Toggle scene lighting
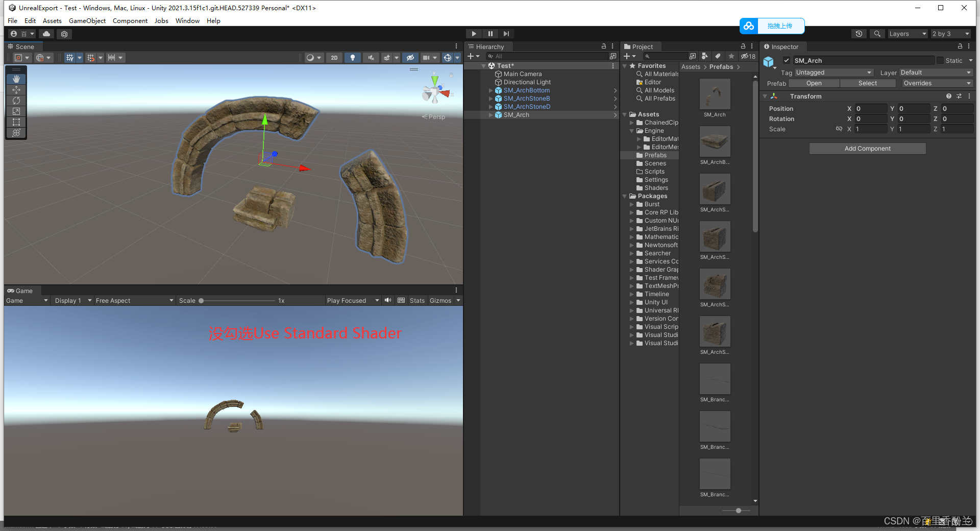This screenshot has height=531, width=980. coord(352,58)
